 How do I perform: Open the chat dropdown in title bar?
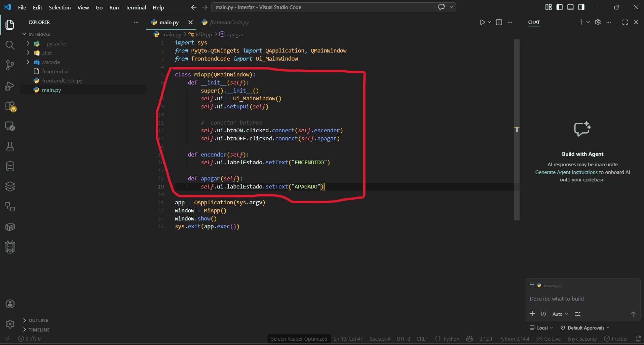point(452,7)
